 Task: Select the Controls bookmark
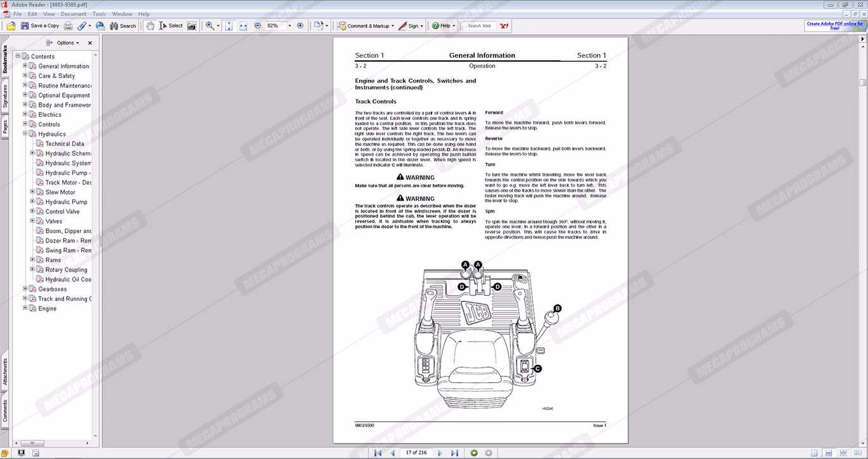click(x=49, y=124)
